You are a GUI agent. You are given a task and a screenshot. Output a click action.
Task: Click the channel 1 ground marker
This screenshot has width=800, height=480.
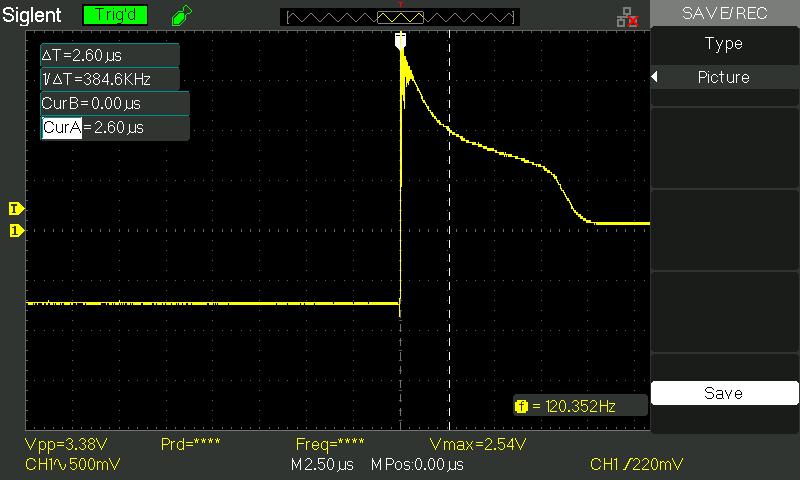point(16,231)
